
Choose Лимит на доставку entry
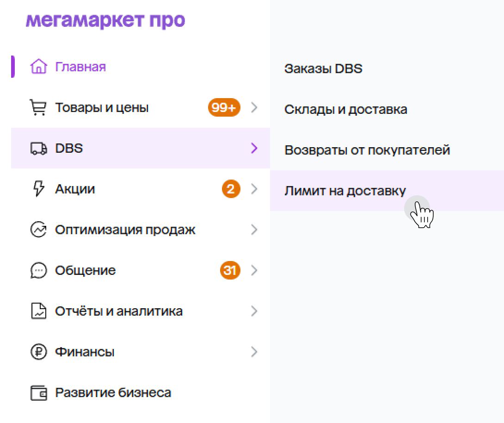coord(345,191)
